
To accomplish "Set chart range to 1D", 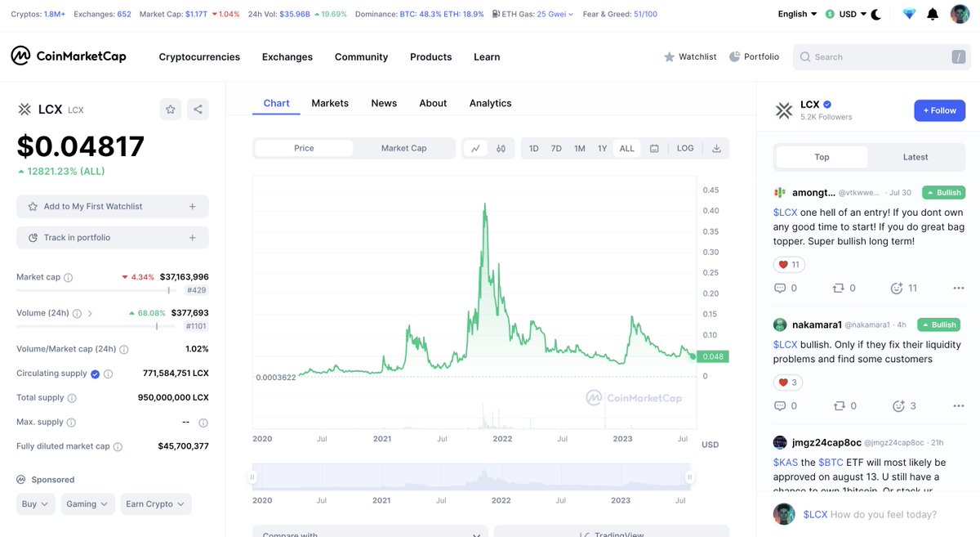I will tap(533, 148).
